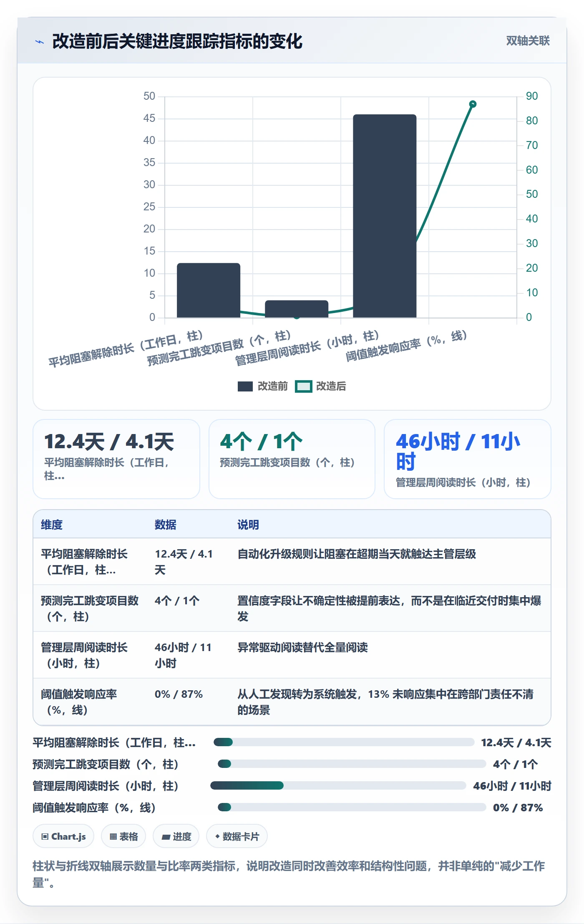Click progress bar for 预测完工跳变项目数
Image resolution: width=584 pixels, height=924 pixels.
pos(352,764)
